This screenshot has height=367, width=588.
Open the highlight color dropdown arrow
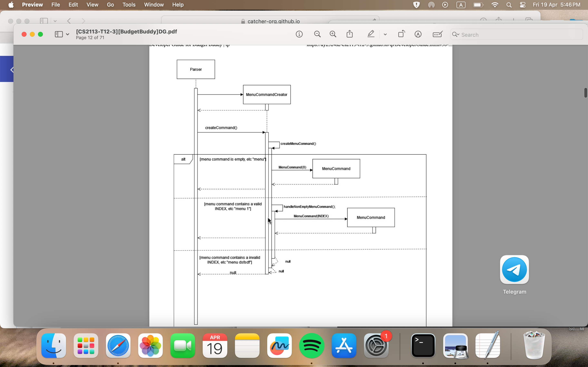coord(385,34)
